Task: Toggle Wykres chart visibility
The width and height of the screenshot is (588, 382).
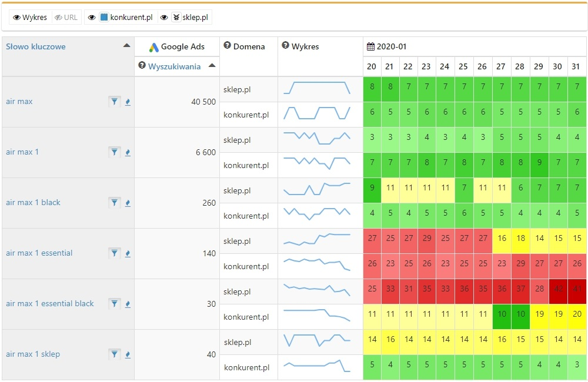Action: (30, 17)
